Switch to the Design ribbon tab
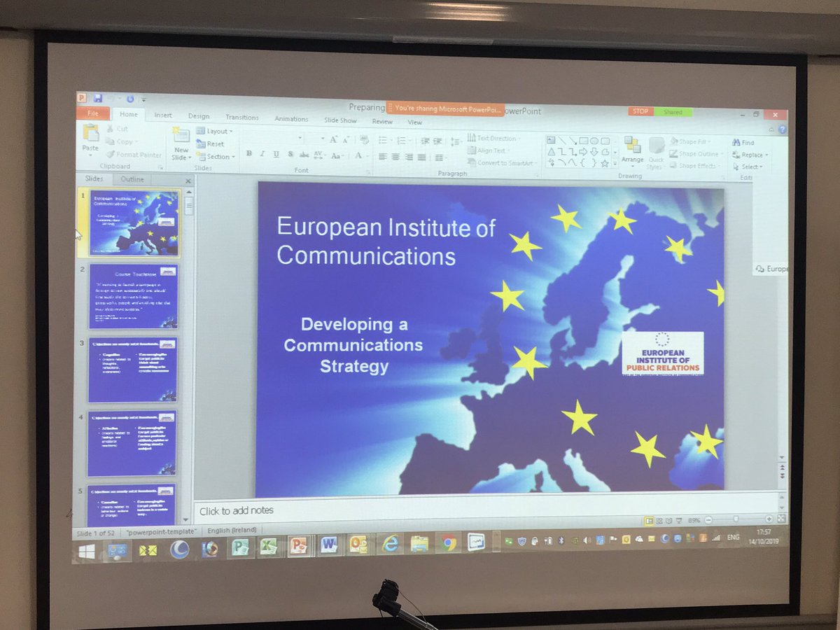 coord(198,116)
